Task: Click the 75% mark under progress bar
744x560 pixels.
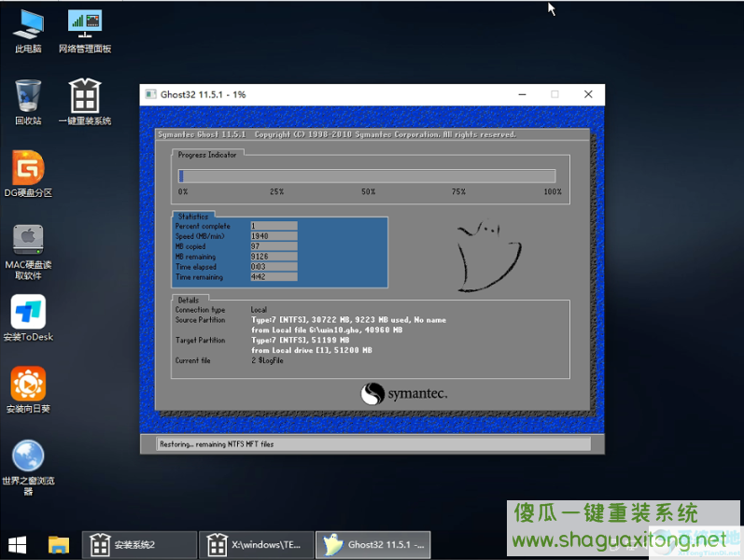Action: coord(458,191)
